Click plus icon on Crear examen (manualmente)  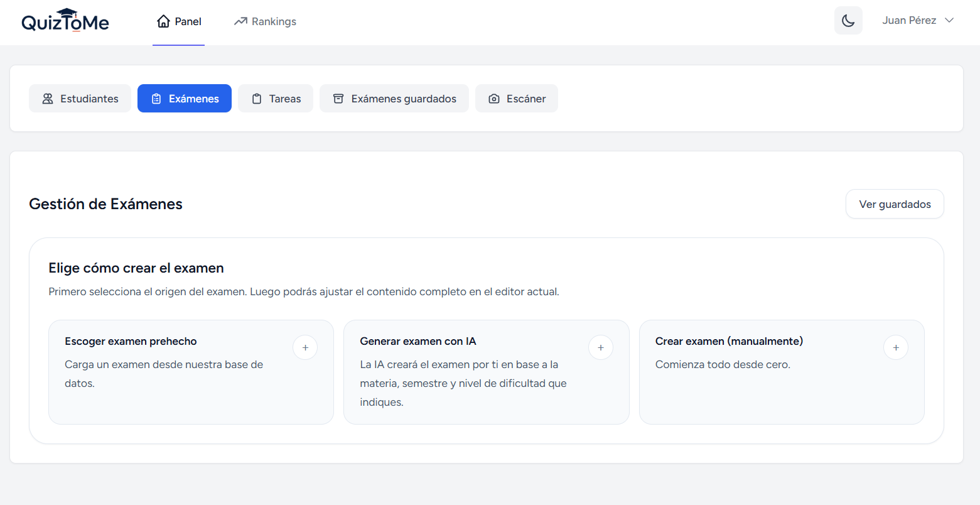point(895,347)
